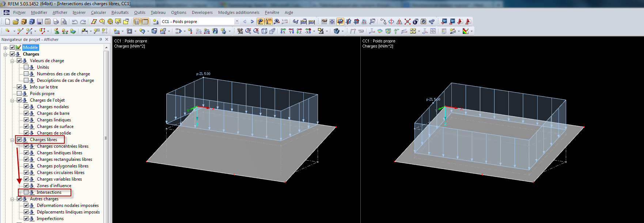The height and width of the screenshot is (223, 644).
Task: Uncheck the Charges libres checkbox
Action: pyautogui.click(x=19, y=140)
